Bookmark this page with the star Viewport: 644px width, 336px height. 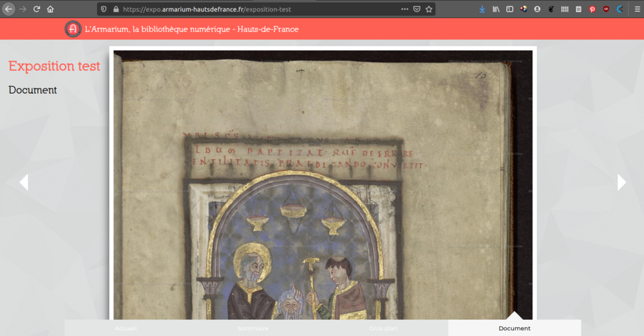click(429, 9)
